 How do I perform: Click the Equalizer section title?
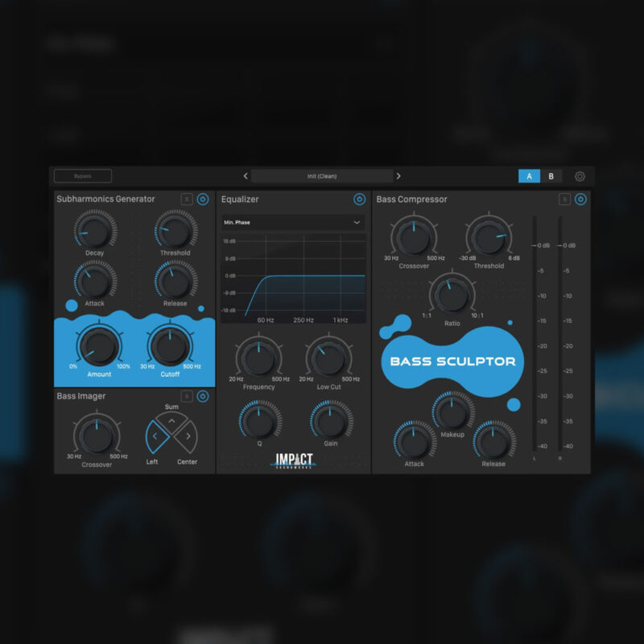(240, 199)
